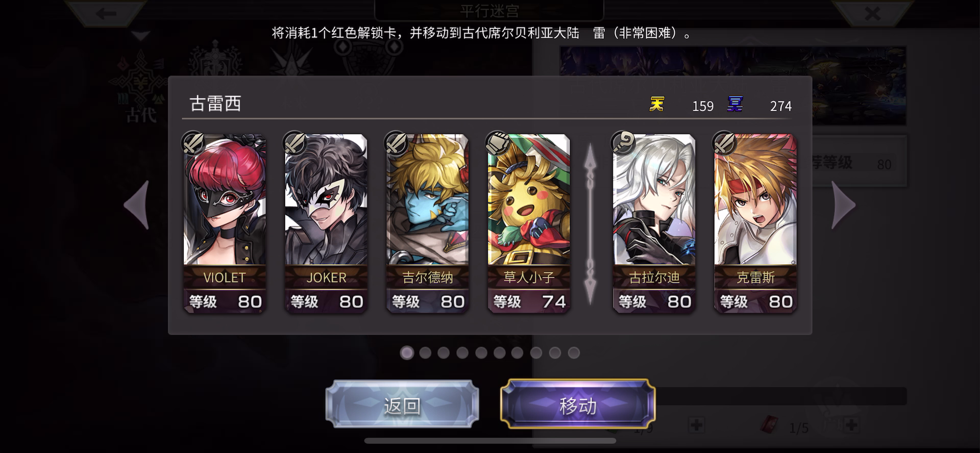This screenshot has width=980, height=453.
Task: Click the sword icon on VIOLET's card
Action: tap(193, 143)
